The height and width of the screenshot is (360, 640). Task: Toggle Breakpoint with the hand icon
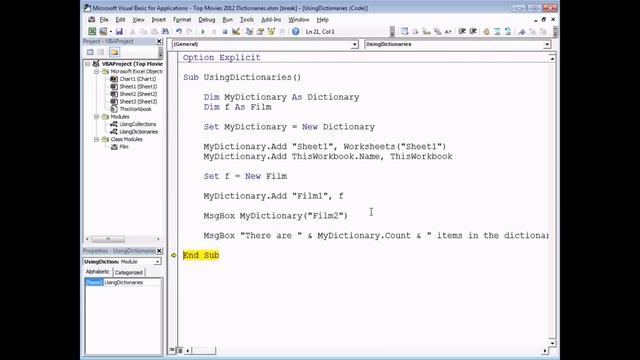pos(486,31)
